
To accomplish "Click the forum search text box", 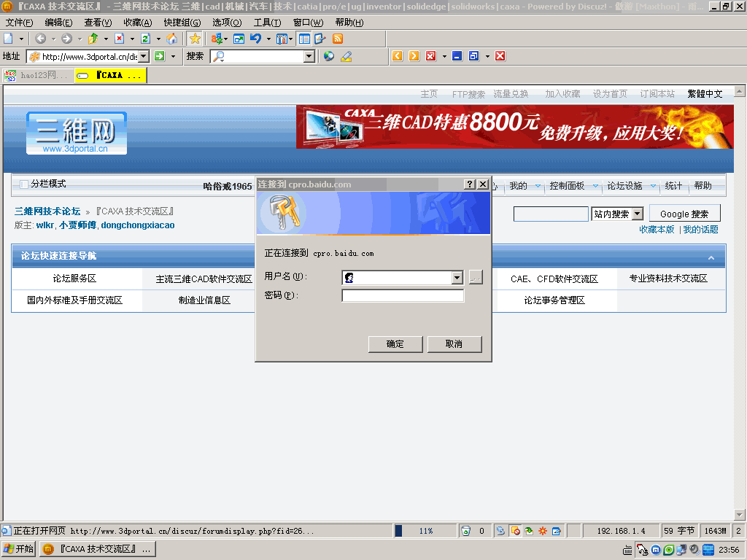I will (x=551, y=214).
